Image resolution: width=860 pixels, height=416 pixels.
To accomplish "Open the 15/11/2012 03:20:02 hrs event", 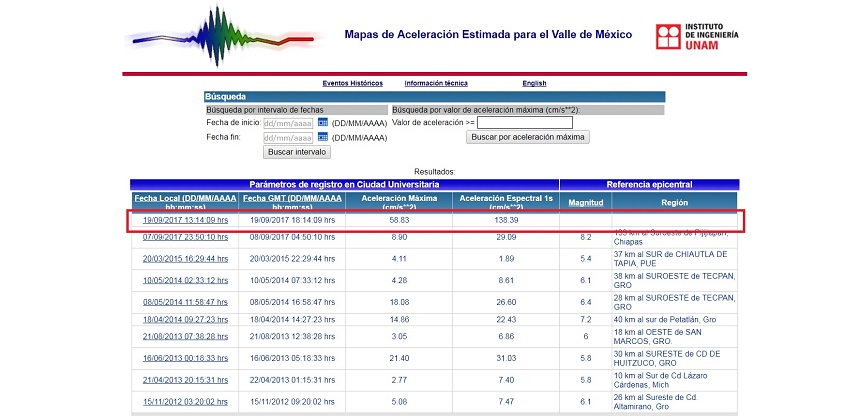I will pos(185,401).
